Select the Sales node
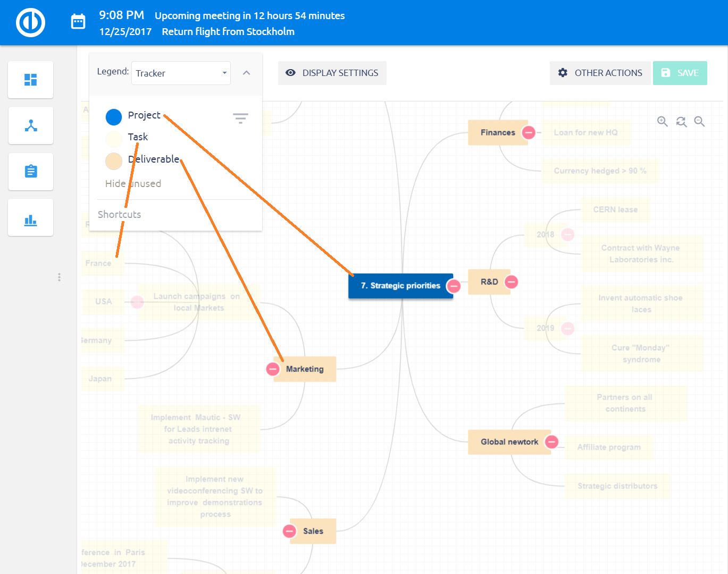This screenshot has width=728, height=574. tap(313, 531)
